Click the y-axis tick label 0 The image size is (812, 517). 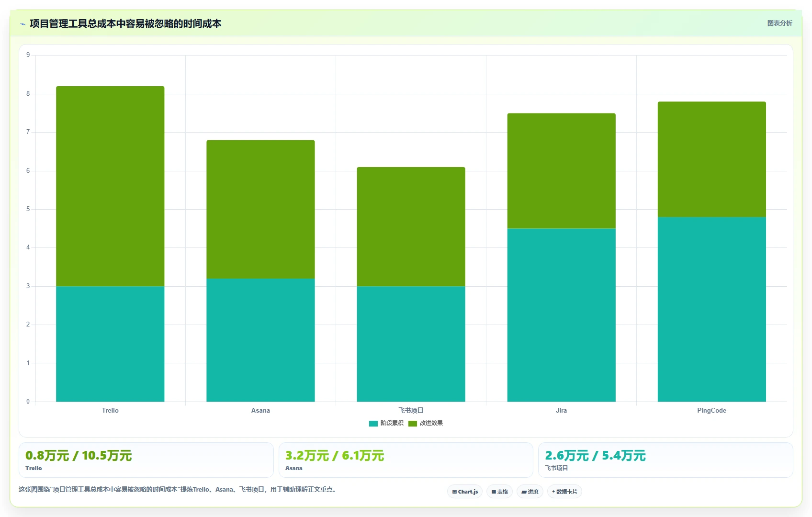click(x=28, y=402)
